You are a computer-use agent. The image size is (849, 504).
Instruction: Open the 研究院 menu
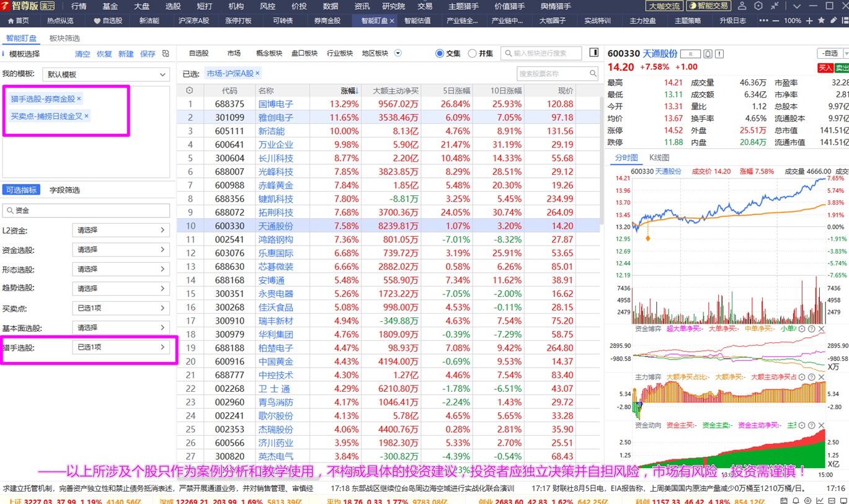point(393,6)
